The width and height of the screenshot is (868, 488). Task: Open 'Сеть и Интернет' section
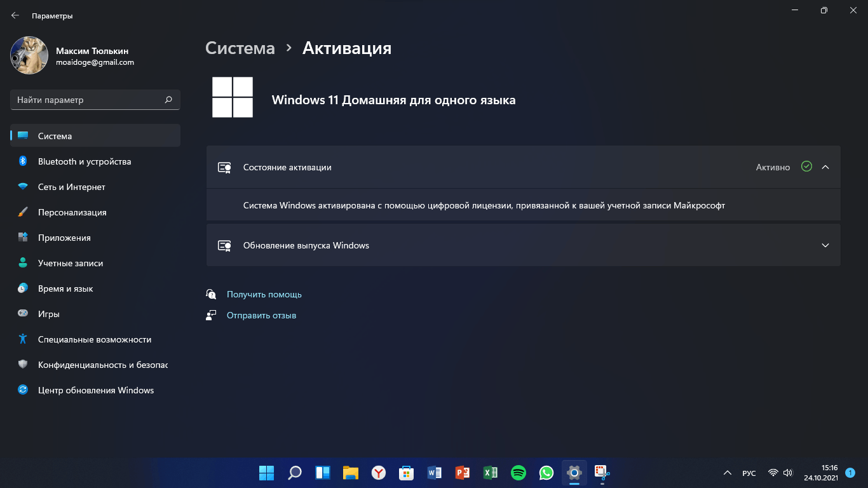click(95, 187)
